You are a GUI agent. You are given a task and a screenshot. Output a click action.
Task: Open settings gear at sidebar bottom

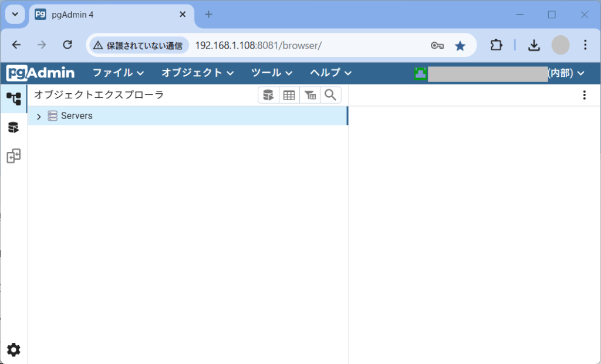point(13,350)
